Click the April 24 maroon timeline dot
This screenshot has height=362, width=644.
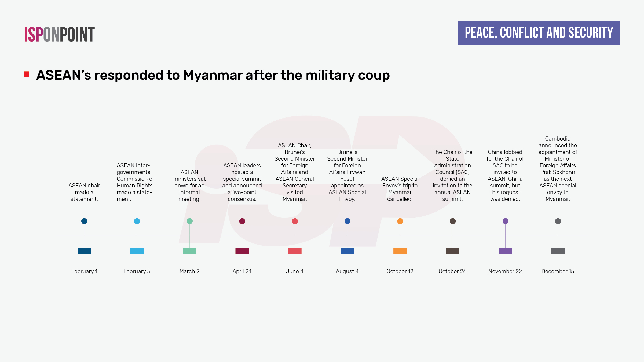(242, 221)
